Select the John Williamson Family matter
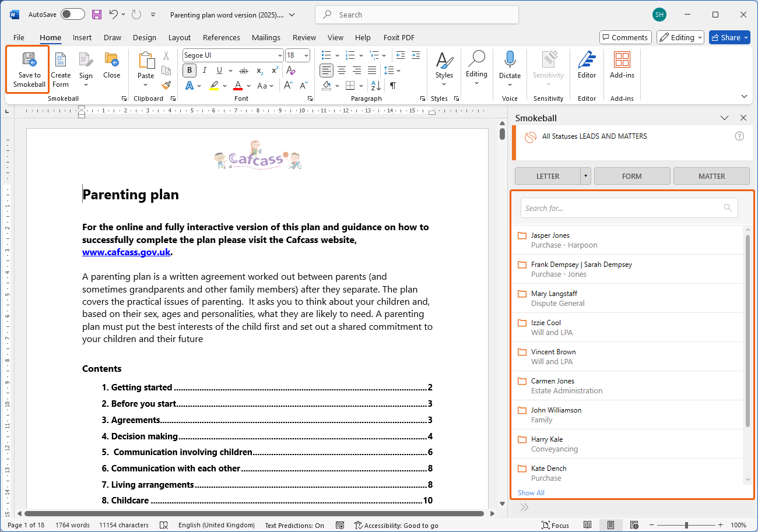758x532 pixels. click(627, 415)
